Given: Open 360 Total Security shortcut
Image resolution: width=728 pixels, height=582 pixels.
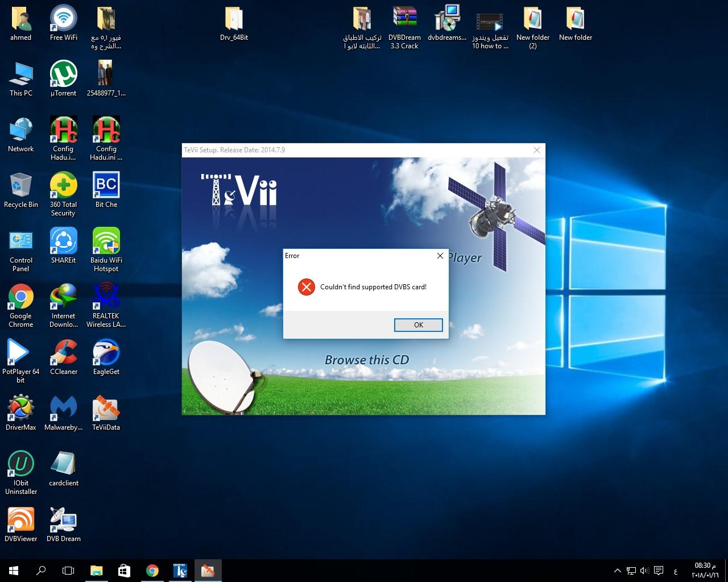Looking at the screenshot, I should click(x=64, y=194).
